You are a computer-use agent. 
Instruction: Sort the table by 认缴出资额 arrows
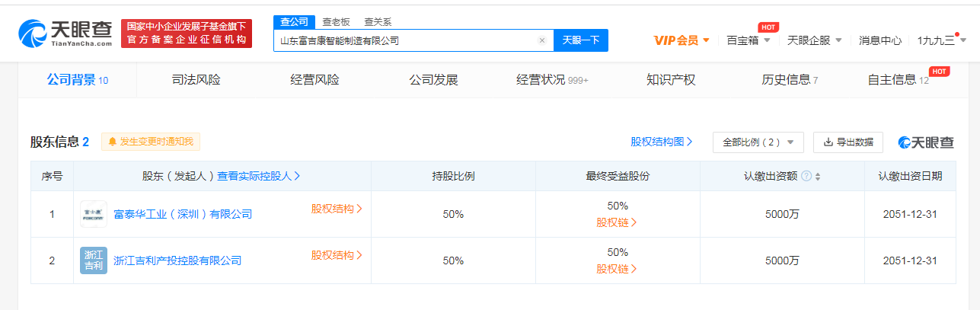818,177
